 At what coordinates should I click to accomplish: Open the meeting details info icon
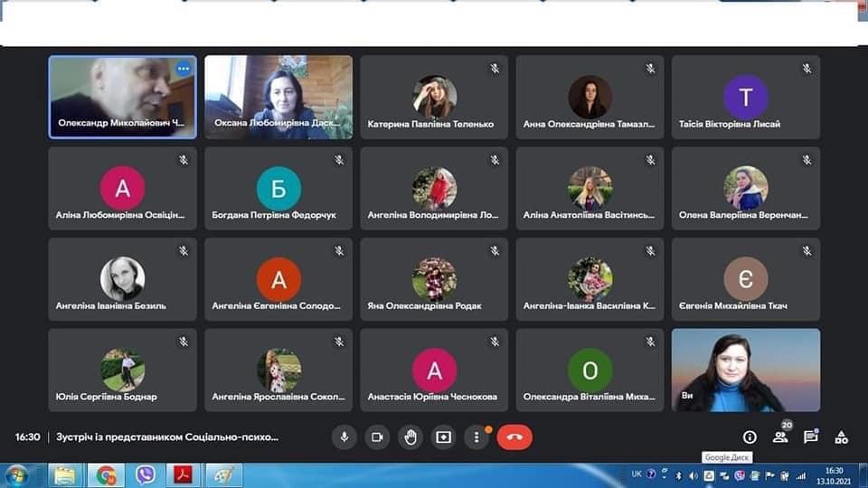(750, 437)
